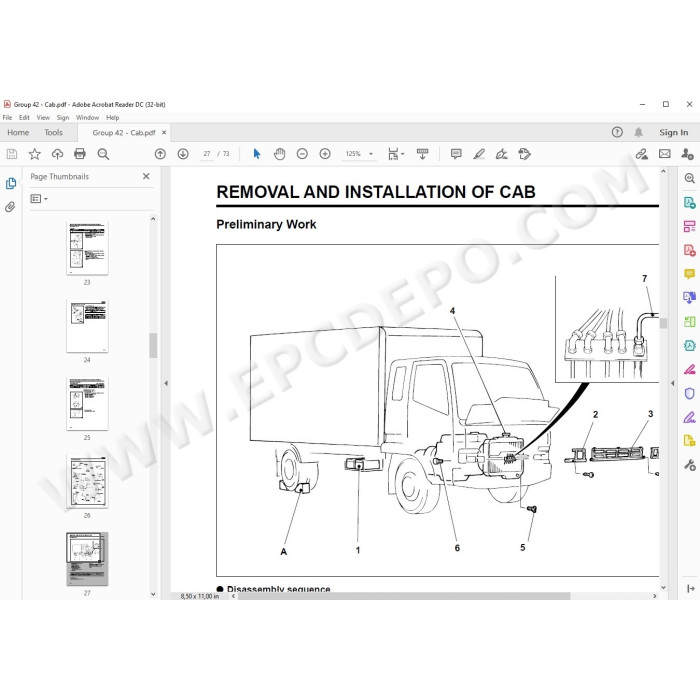This screenshot has height=700, width=700.
Task: Send the file by email
Action: click(665, 154)
